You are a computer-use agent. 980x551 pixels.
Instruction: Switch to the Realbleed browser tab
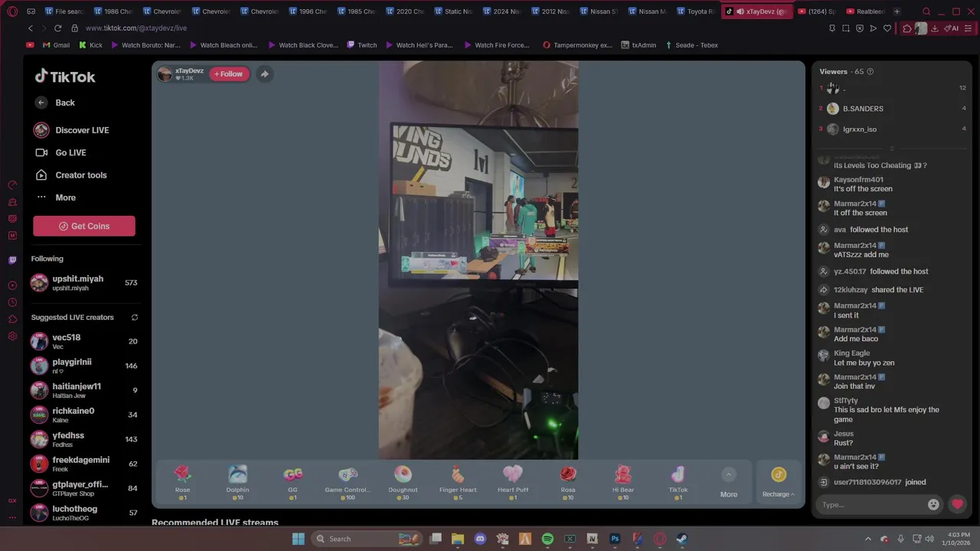coord(865,11)
